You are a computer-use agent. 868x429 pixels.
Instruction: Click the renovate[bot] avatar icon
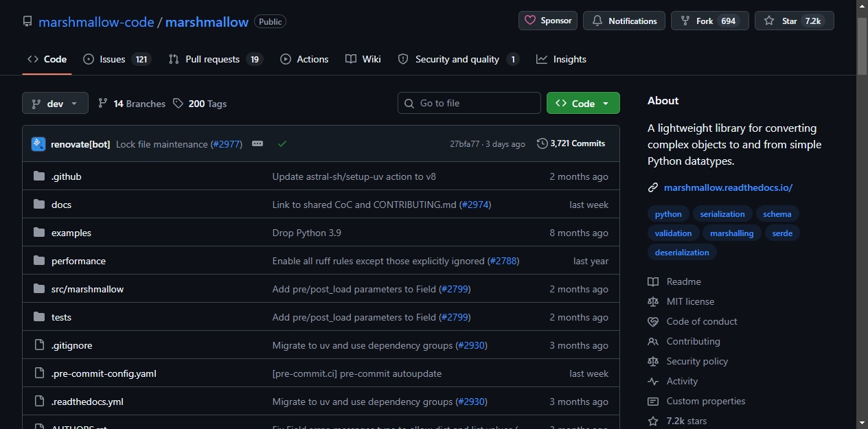click(x=38, y=144)
